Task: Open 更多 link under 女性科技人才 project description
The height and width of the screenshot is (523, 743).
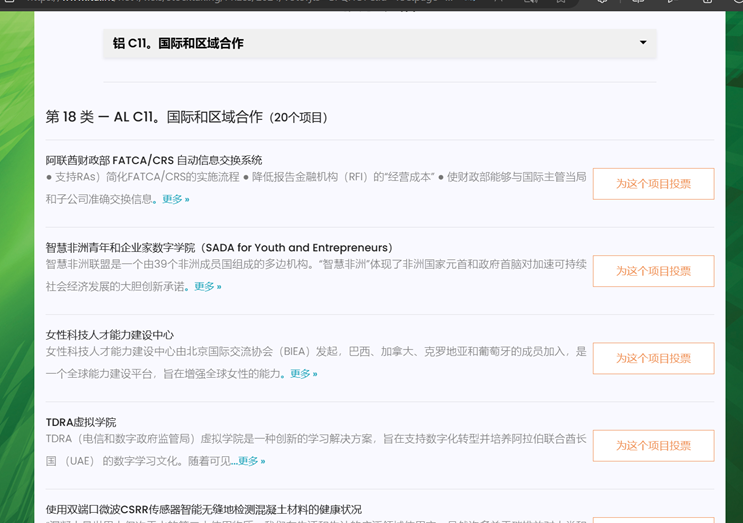Action: click(x=304, y=374)
